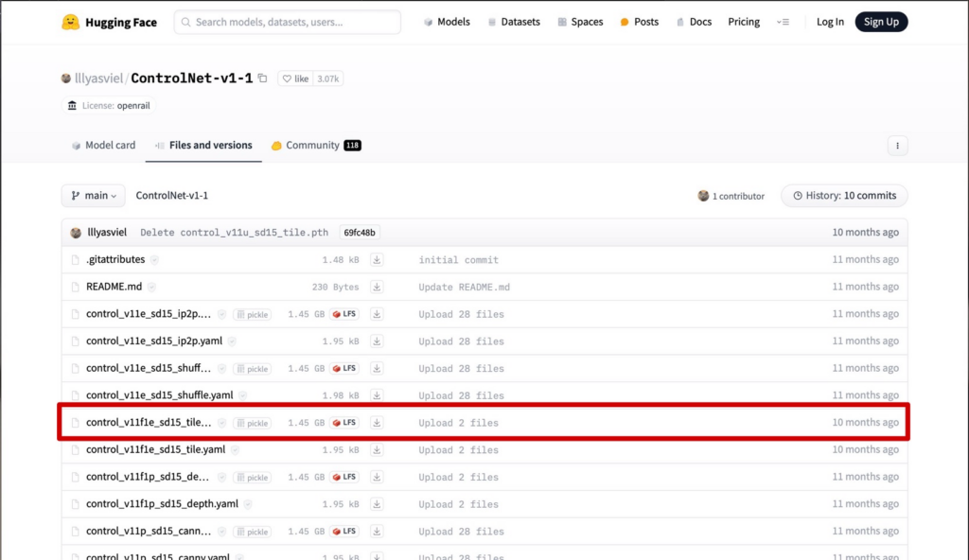Download the 1.45 GB control_v11f1p_sd15_de pickle file

[x=377, y=477]
